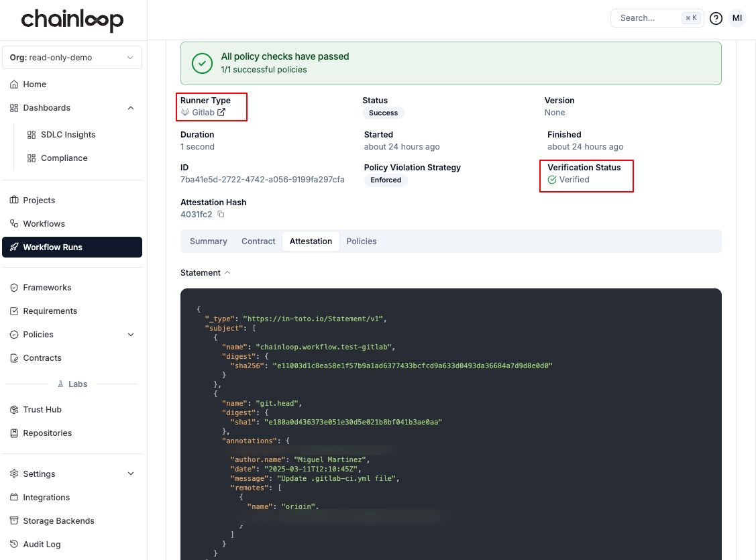Click the Search input field
This screenshot has height=560, width=756.
[x=647, y=18]
